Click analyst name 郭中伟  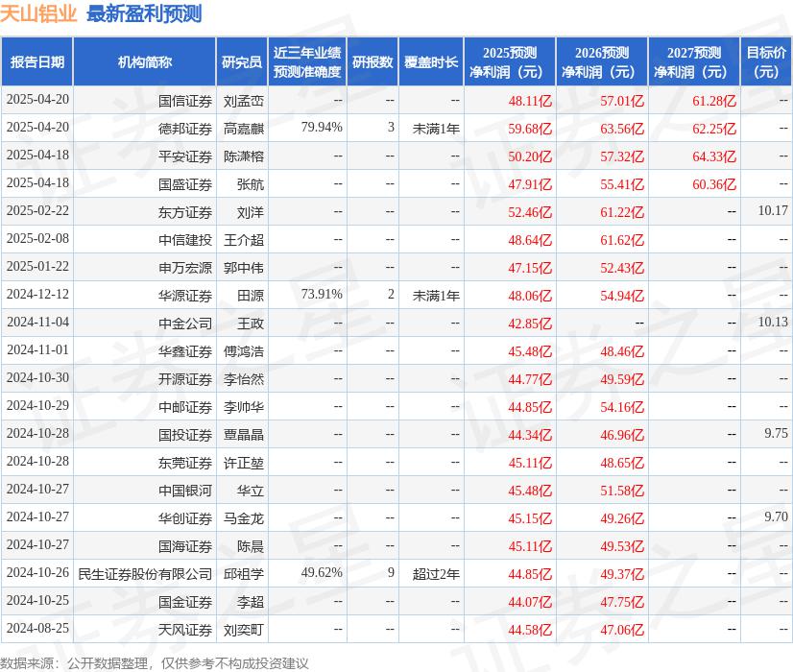pyautogui.click(x=244, y=268)
